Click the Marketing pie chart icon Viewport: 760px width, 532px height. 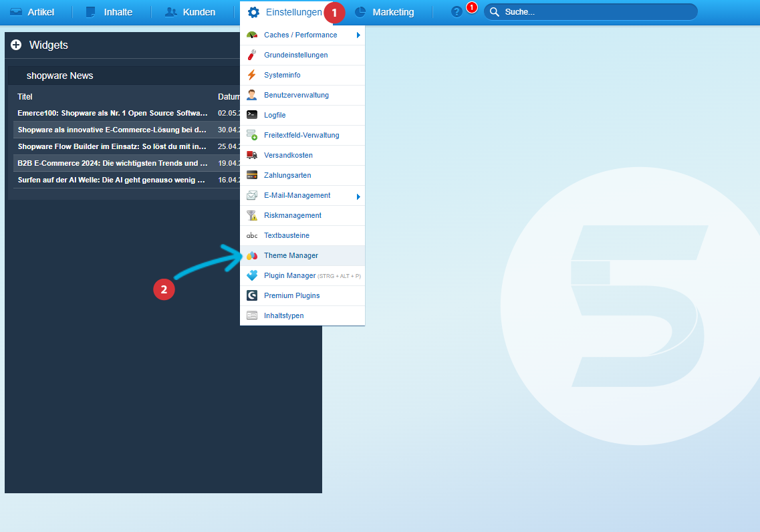[x=360, y=12]
